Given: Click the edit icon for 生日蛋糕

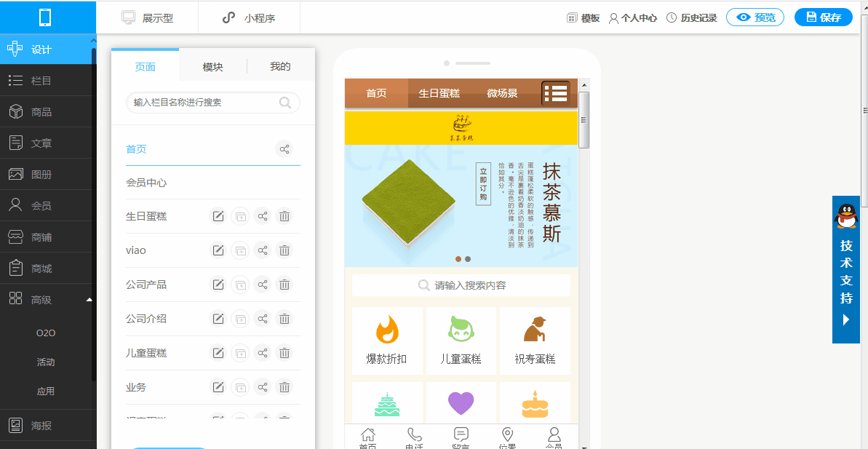Looking at the screenshot, I should [x=218, y=216].
